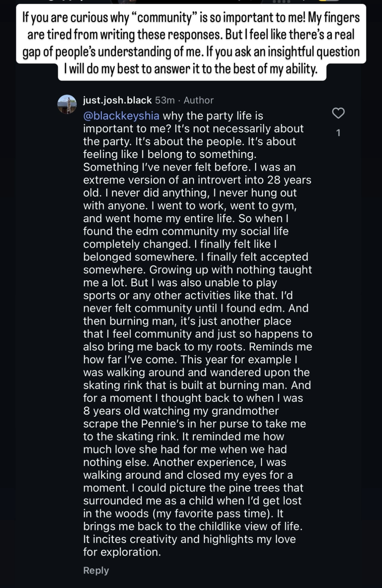This screenshot has height=588, width=382.
Task: Click the 53m comment timestamp
Action: coord(165,100)
